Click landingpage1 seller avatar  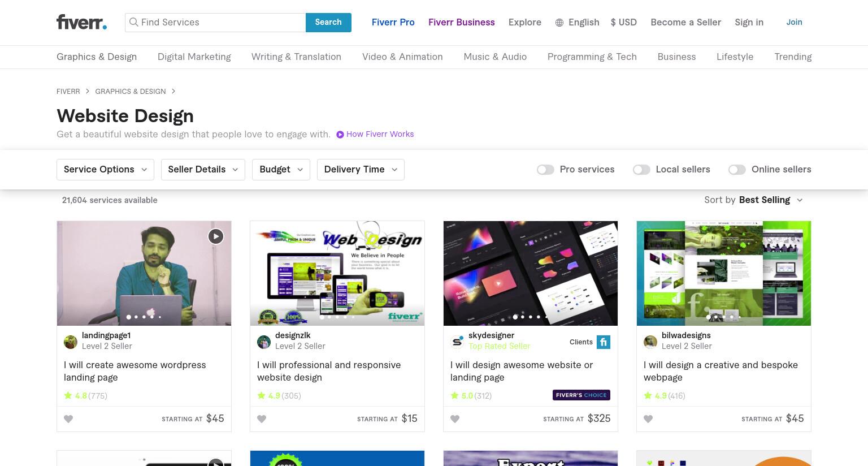71,342
